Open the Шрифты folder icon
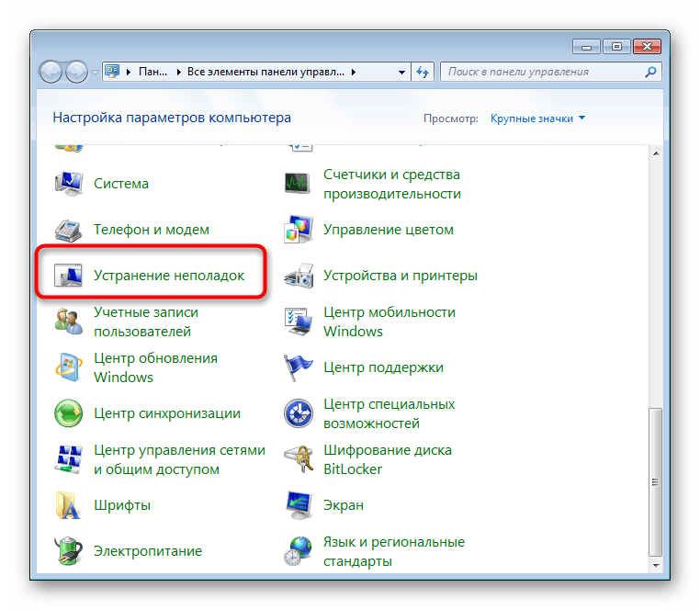The height and width of the screenshot is (610, 700). [x=68, y=505]
